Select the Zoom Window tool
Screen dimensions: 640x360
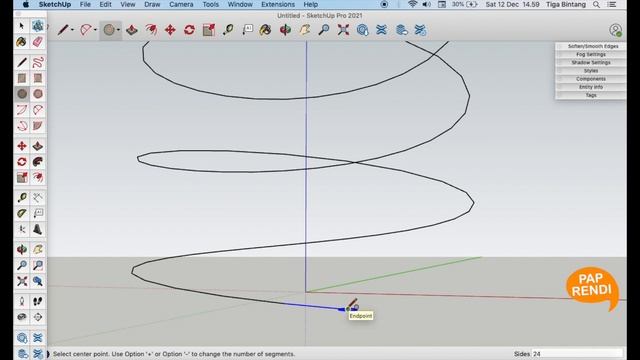38,265
